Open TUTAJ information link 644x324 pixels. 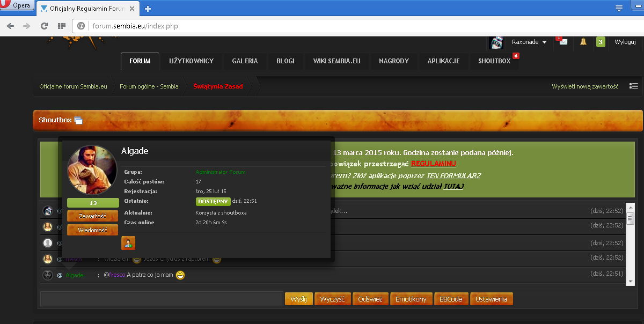point(453,187)
